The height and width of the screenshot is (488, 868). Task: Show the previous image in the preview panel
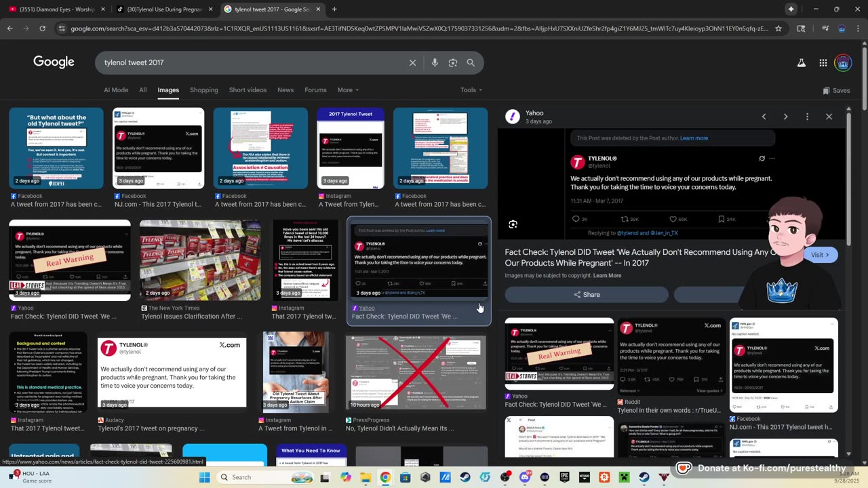[x=764, y=117]
